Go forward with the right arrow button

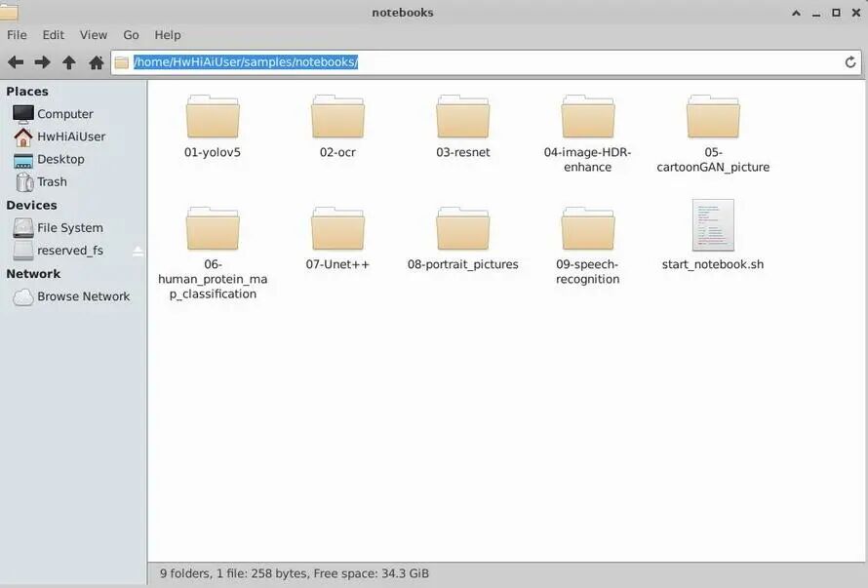(43, 62)
